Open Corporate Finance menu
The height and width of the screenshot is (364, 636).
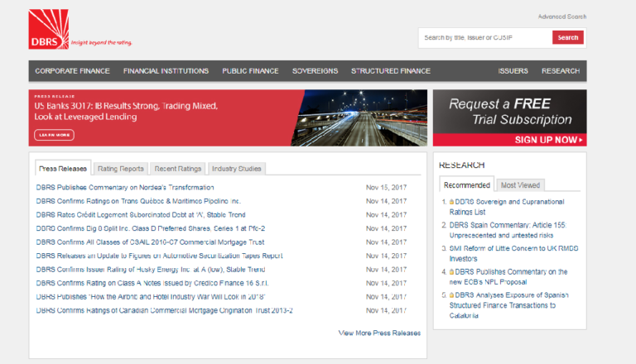pos(72,71)
